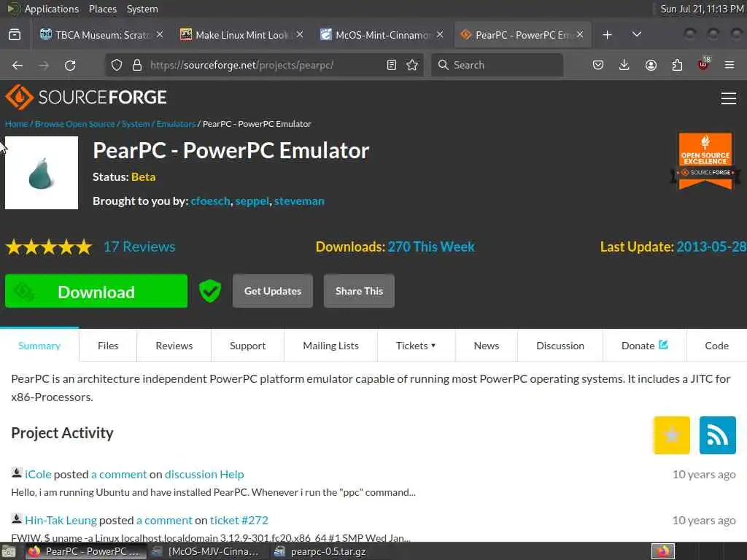Open the Firefox application menu
Screen dimensions: 747x560
729,65
